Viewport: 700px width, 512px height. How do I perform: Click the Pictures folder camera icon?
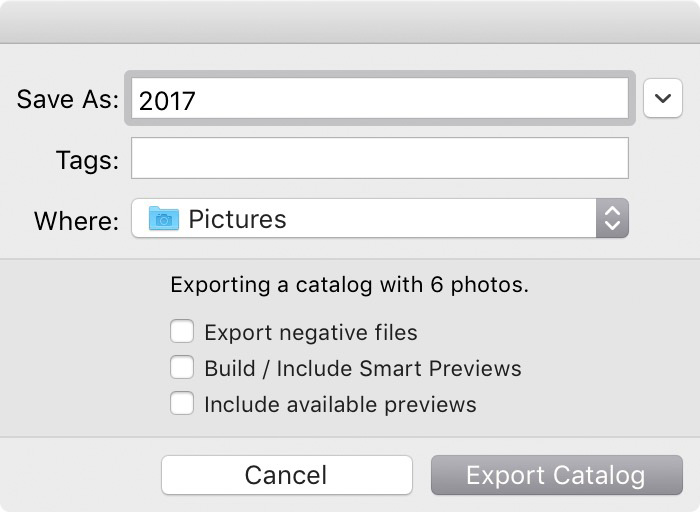click(164, 218)
